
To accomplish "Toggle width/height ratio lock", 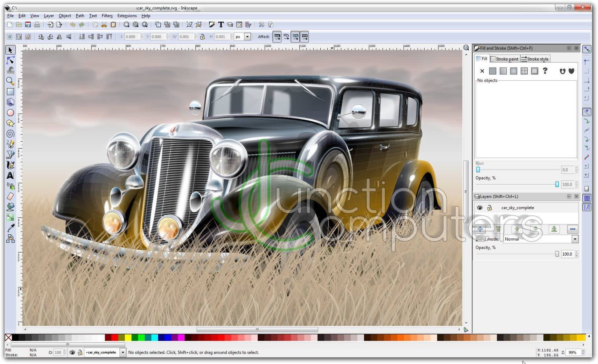I will (202, 37).
